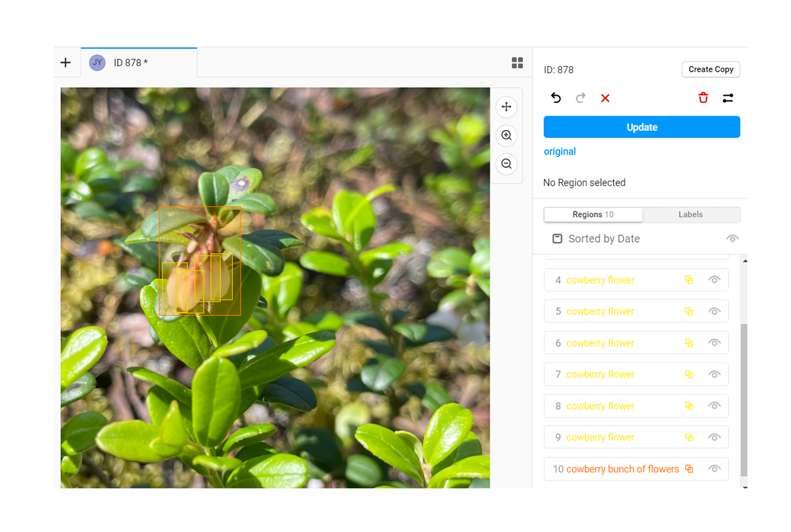Redo the annotation action

tap(581, 98)
